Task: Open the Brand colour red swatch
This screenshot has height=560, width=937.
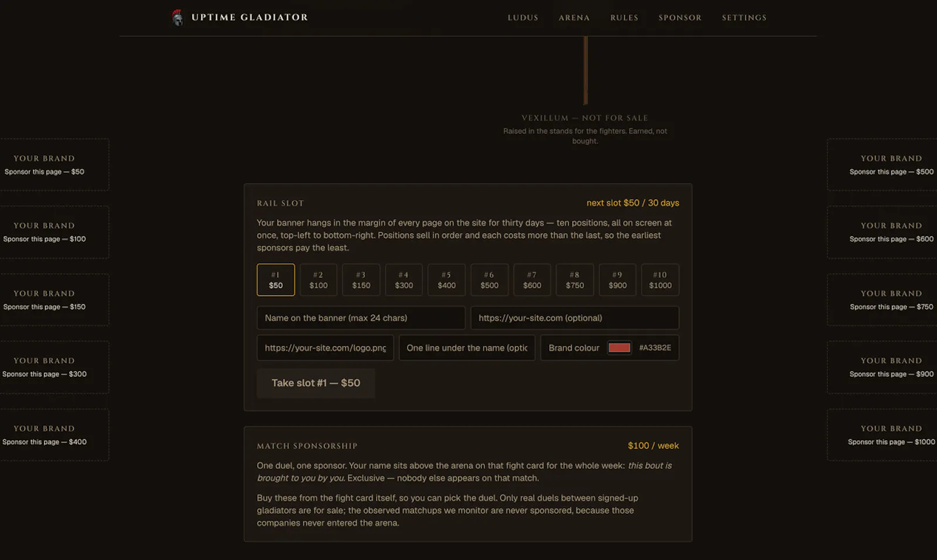Action: click(620, 348)
